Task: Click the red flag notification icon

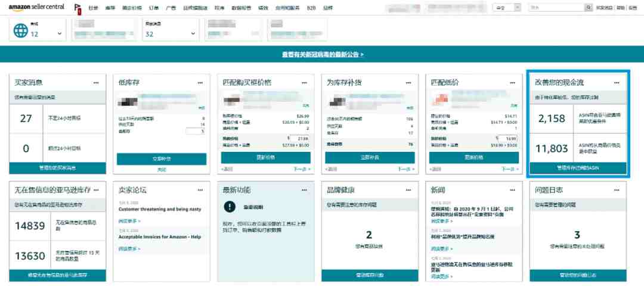Action: (77, 8)
